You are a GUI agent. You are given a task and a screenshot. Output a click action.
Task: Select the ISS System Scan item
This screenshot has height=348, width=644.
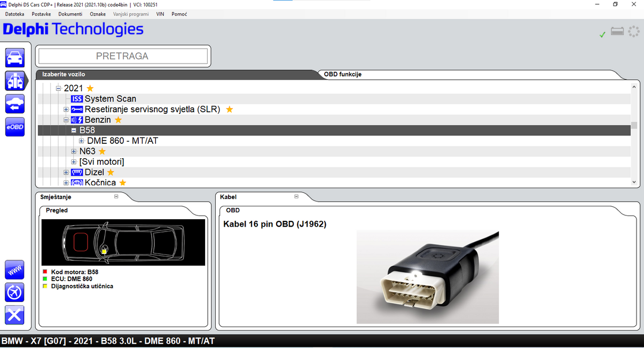110,99
